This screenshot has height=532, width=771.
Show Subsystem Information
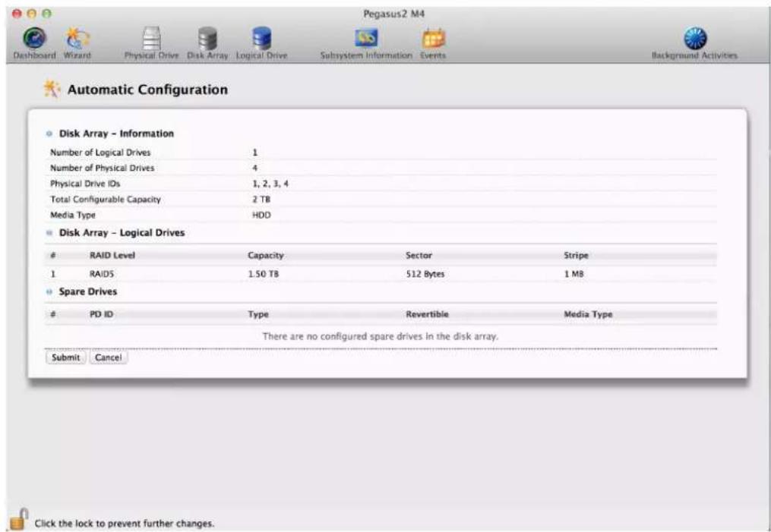(x=366, y=42)
